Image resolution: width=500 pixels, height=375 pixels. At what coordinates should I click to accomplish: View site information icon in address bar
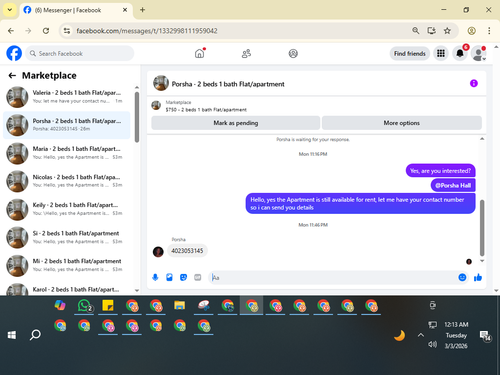67,31
